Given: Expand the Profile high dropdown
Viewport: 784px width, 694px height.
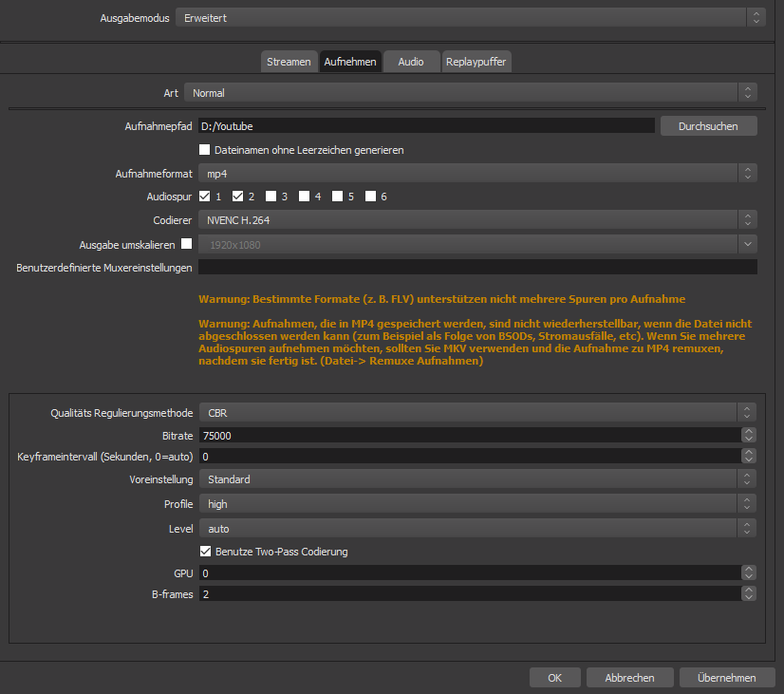Looking at the screenshot, I should point(477,504).
